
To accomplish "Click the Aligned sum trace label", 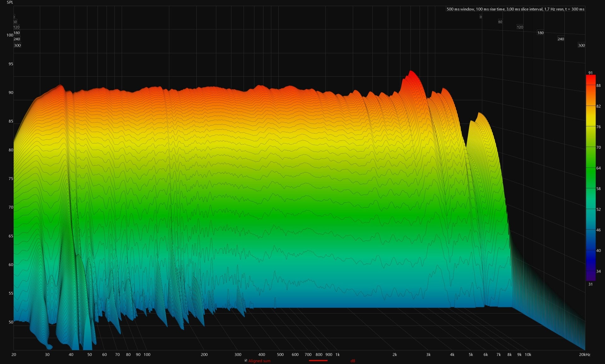I will pyautogui.click(x=259, y=361).
